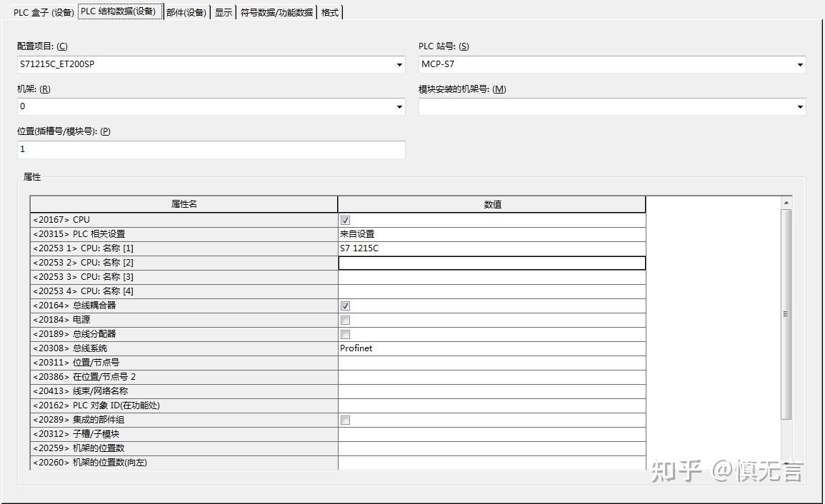
Task: Click the <20312> 子槽/子模块 value cell
Action: (491, 434)
